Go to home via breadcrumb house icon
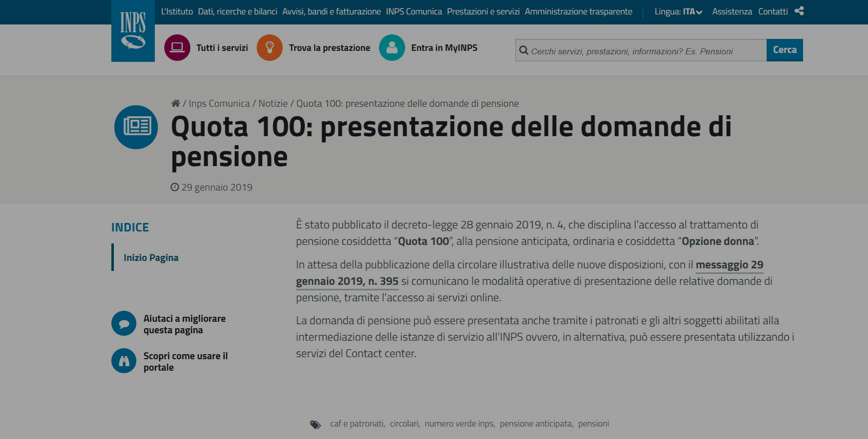The width and height of the screenshot is (868, 439). point(175,103)
